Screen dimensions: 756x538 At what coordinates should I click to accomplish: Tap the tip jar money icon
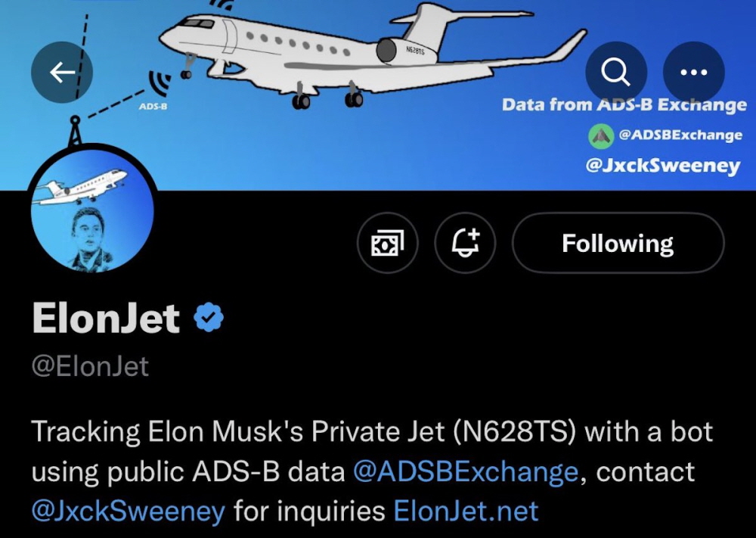[x=387, y=243]
